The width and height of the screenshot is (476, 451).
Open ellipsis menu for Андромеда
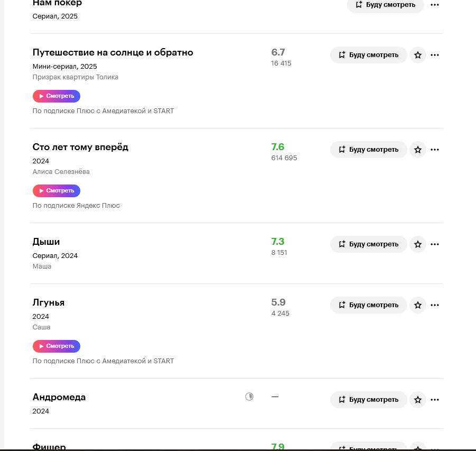click(x=435, y=400)
